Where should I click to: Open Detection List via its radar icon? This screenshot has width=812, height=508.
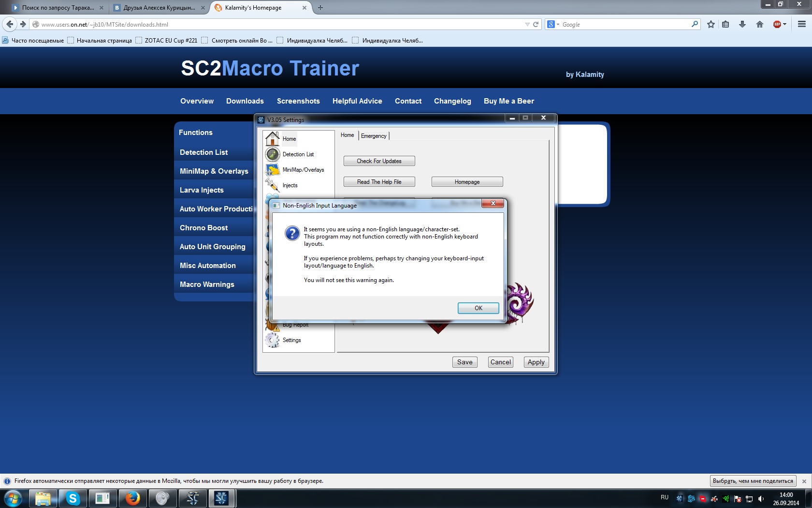(x=273, y=154)
